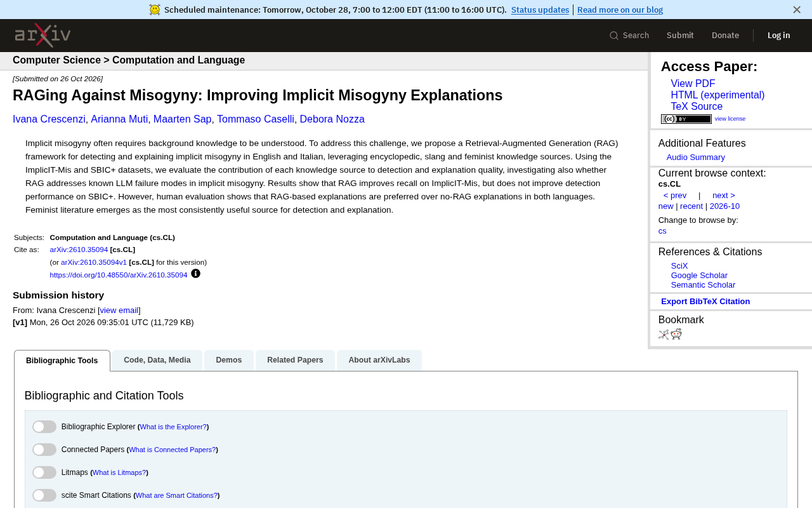Viewport: 812px width, 508px height.
Task: Click the Log in button
Action: coord(778,36)
